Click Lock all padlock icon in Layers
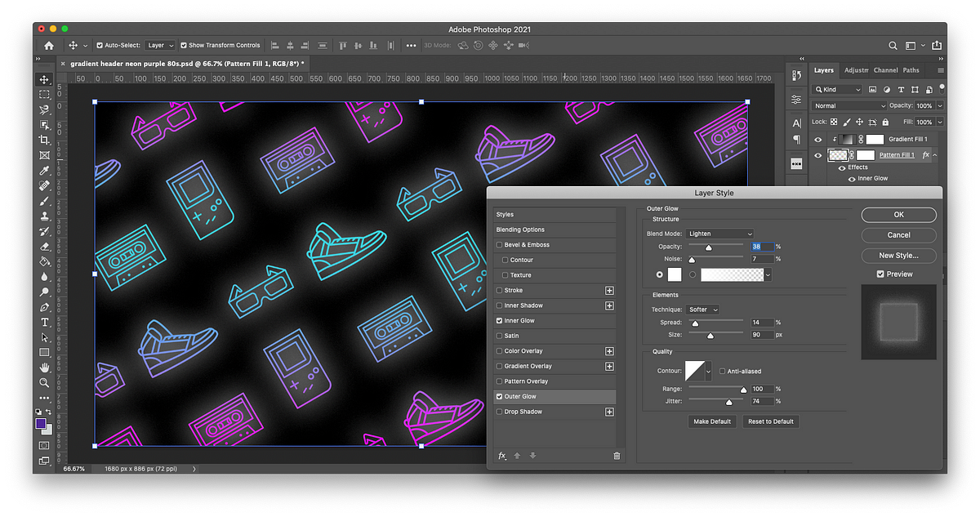 pyautogui.click(x=886, y=122)
